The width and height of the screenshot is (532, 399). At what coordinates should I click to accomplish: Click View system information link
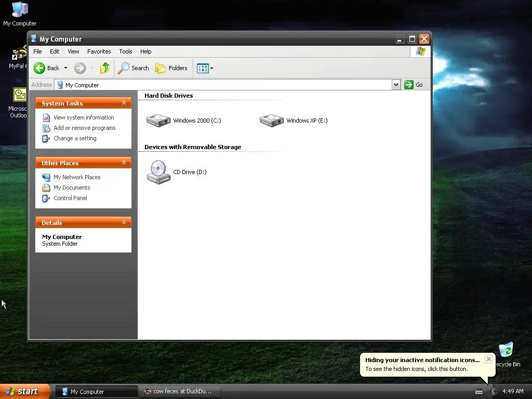click(x=84, y=117)
